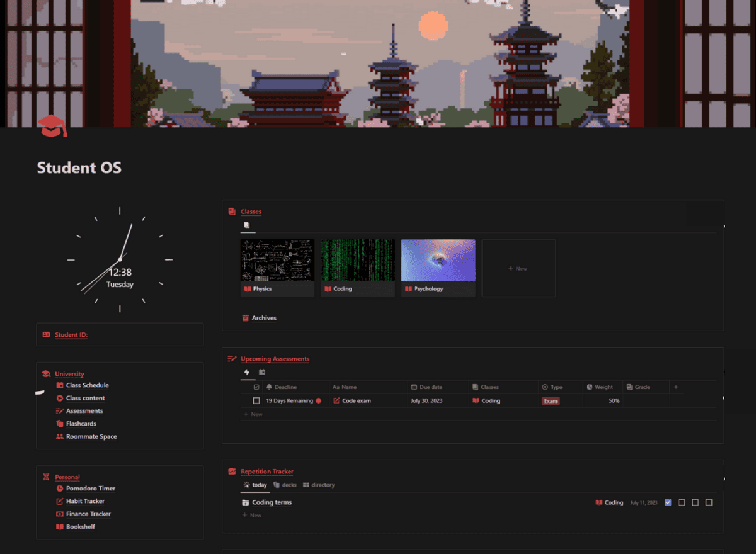
Task: Add a column with the plus icon after Grade
Action: pyautogui.click(x=676, y=387)
